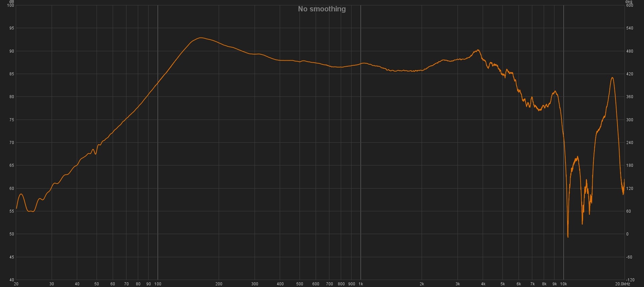
Task: Pick the 900 Hz frequency axis label
Action: pyautogui.click(x=352, y=284)
